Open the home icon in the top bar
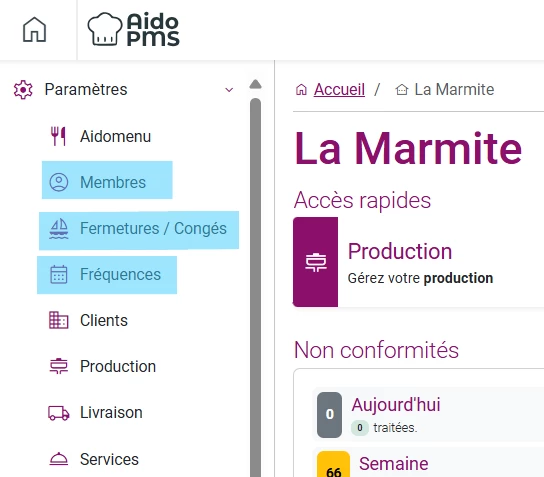This screenshot has width=544, height=477. tap(34, 30)
